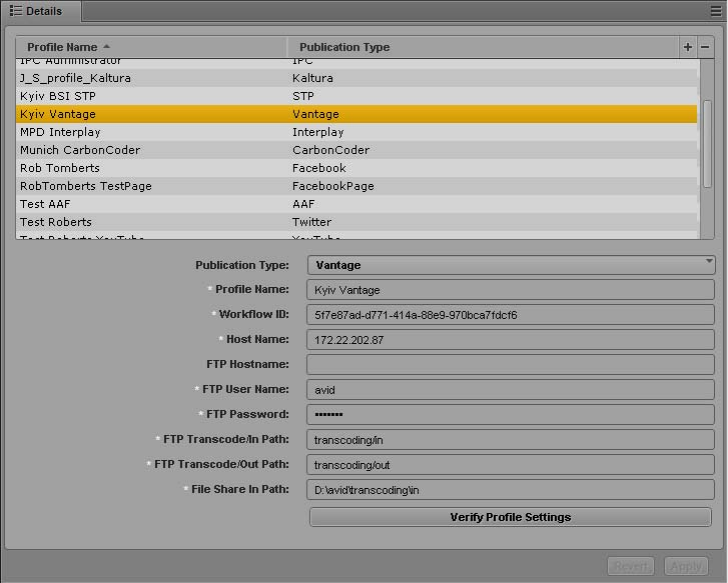
Task: Focus the empty FTP Hostname field
Action: pyautogui.click(x=511, y=365)
